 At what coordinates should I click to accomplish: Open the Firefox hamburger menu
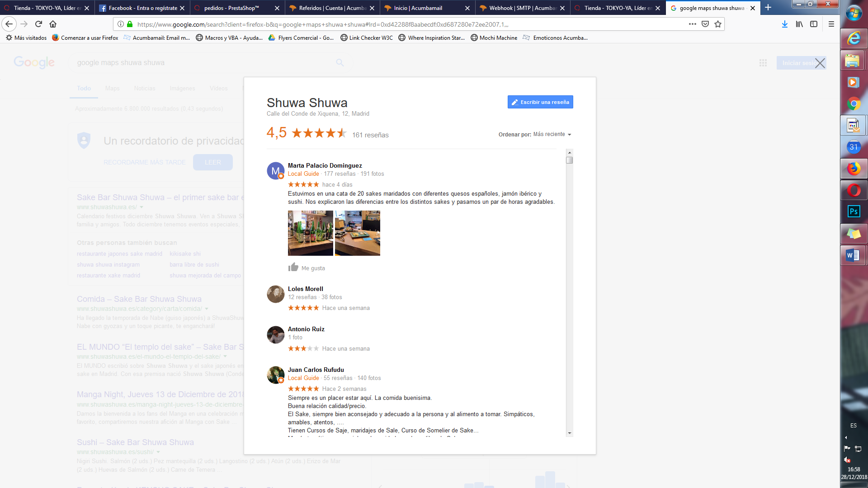(x=831, y=24)
